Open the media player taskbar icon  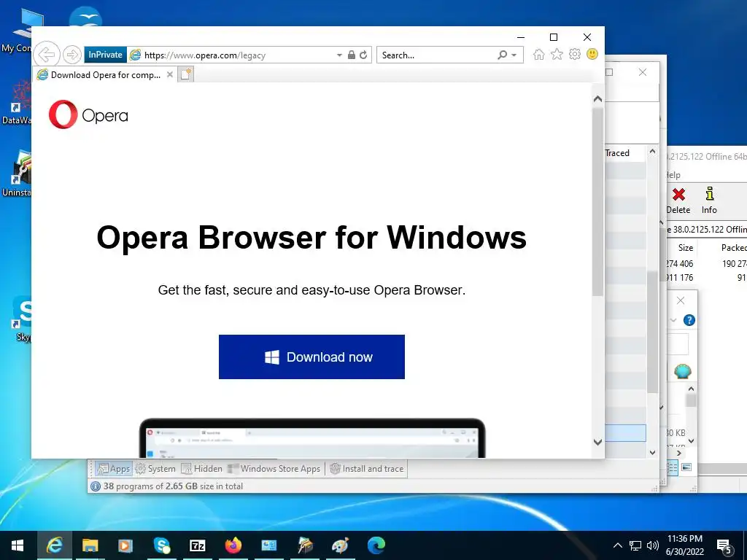coord(125,545)
